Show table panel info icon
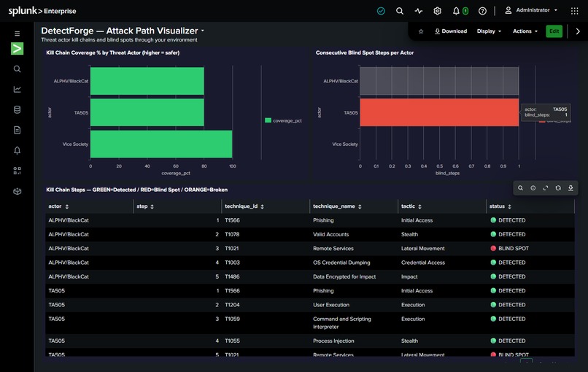Image resolution: width=588 pixels, height=372 pixels. pyautogui.click(x=533, y=188)
